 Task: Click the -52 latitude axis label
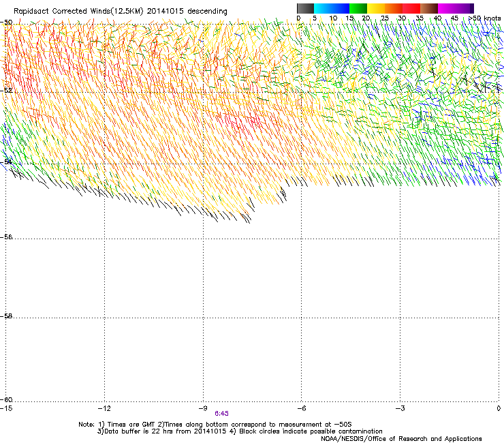click(6, 91)
